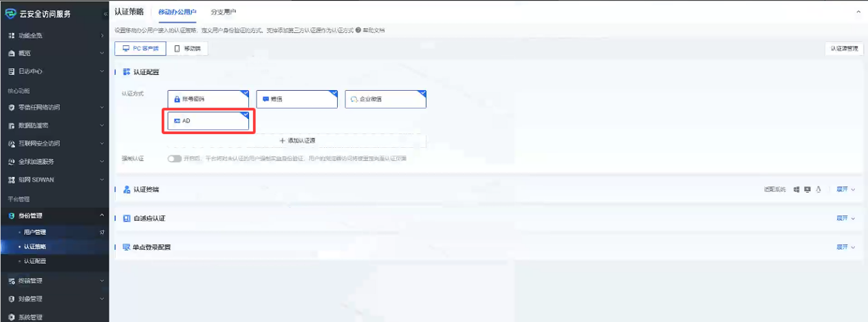Viewport: 868px width, 322px height.
Task: Click the 概览 home icon
Action: 11,53
